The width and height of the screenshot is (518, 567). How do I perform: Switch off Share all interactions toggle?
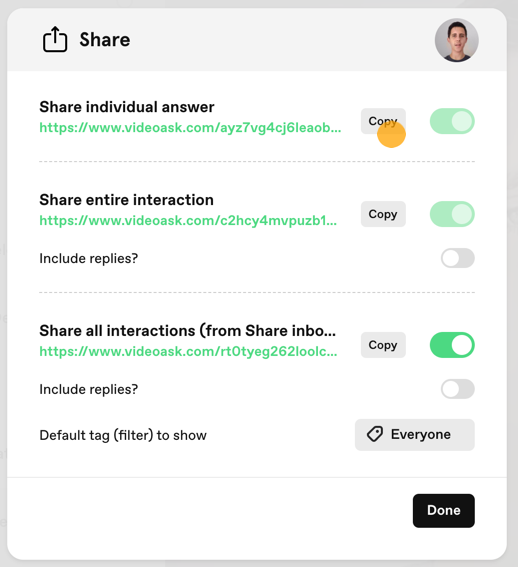452,345
